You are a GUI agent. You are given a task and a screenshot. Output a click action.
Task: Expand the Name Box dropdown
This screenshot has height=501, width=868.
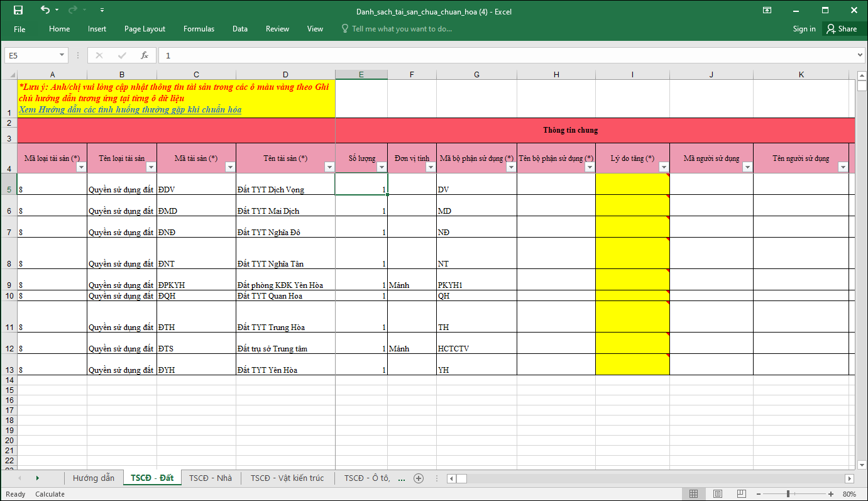(x=62, y=55)
